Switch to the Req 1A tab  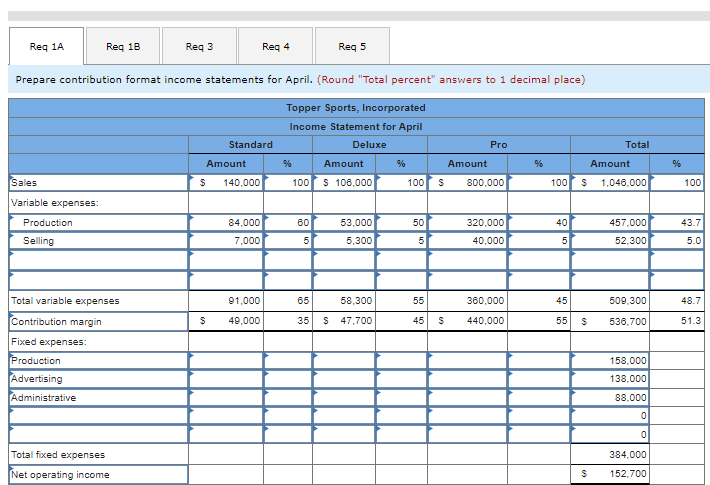tap(46, 46)
